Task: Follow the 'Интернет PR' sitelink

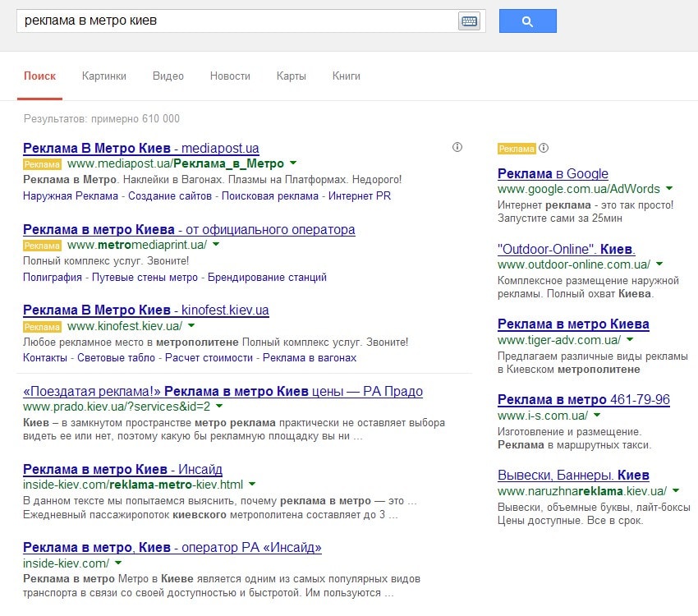Action: point(360,195)
